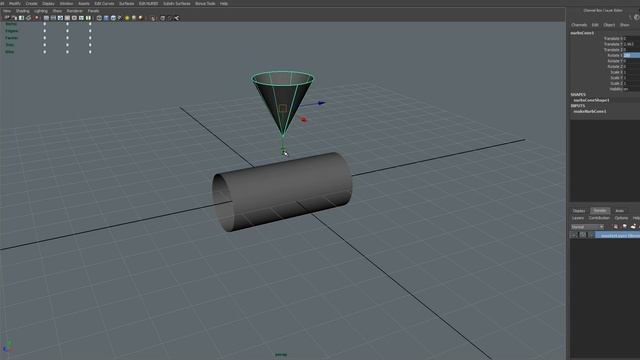Click the Image Plane icon in panel toolbar
Screen dimensions: 640x360
[x=29, y=18]
